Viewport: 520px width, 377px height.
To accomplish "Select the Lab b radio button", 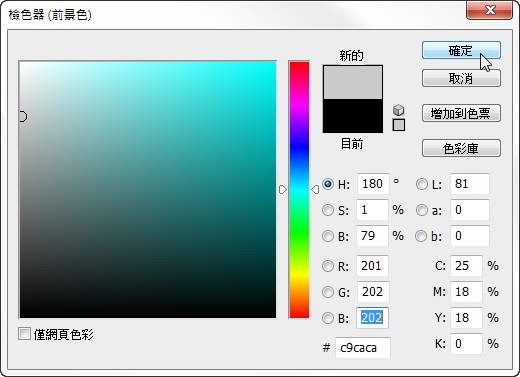I will pos(421,236).
